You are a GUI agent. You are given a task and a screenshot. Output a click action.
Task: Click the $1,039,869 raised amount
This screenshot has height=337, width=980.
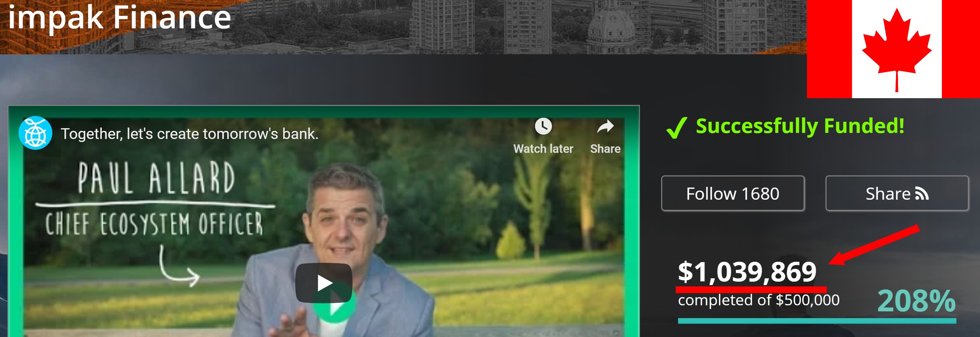(747, 272)
